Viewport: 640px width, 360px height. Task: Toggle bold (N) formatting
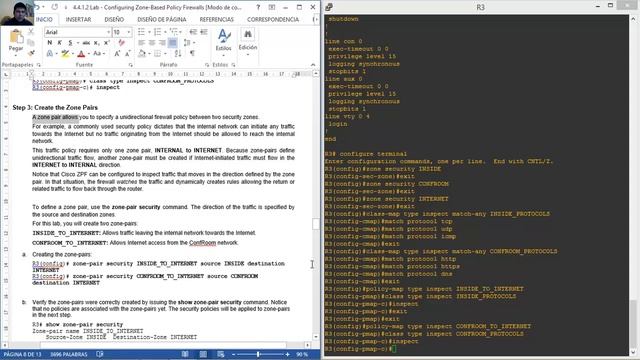[50, 42]
